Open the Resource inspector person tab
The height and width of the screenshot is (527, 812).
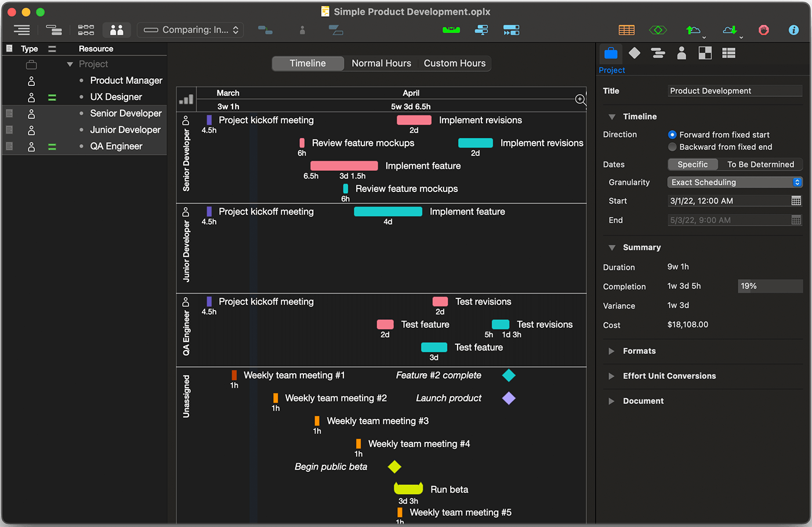pyautogui.click(x=681, y=53)
